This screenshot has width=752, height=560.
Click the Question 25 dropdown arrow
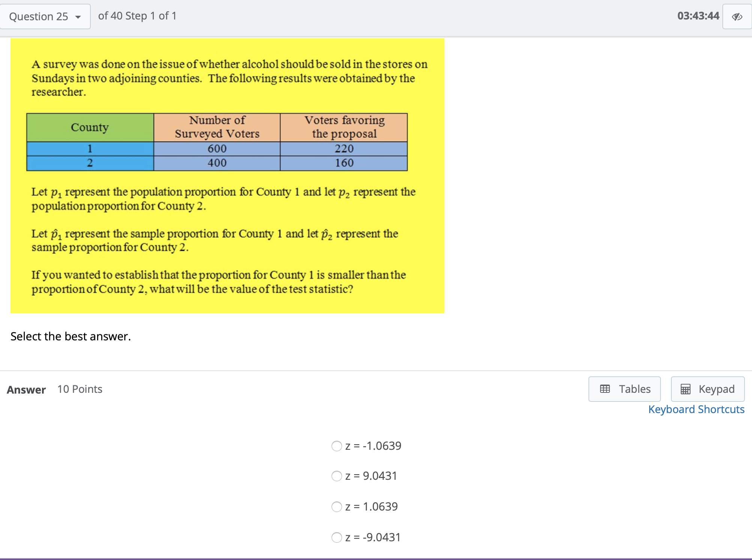pos(78,17)
